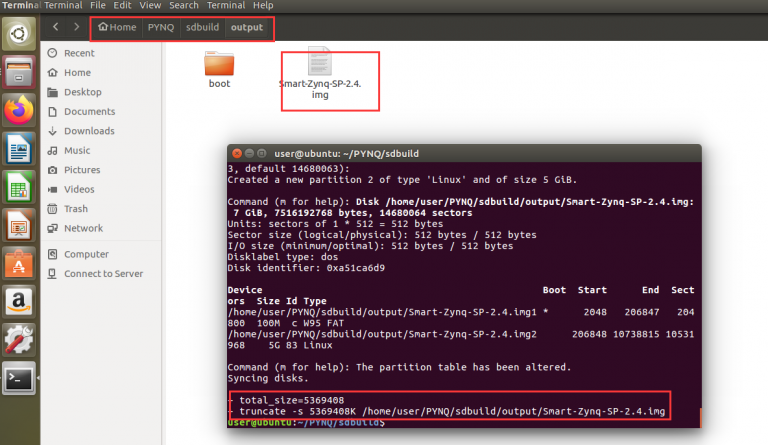768x445 pixels.
Task: Open the Help menu
Action: [x=263, y=5]
